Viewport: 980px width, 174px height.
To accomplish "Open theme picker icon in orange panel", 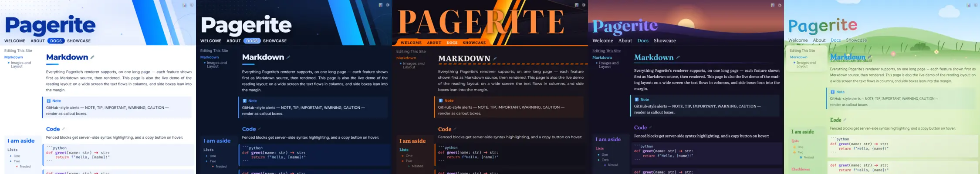I will click(577, 5).
